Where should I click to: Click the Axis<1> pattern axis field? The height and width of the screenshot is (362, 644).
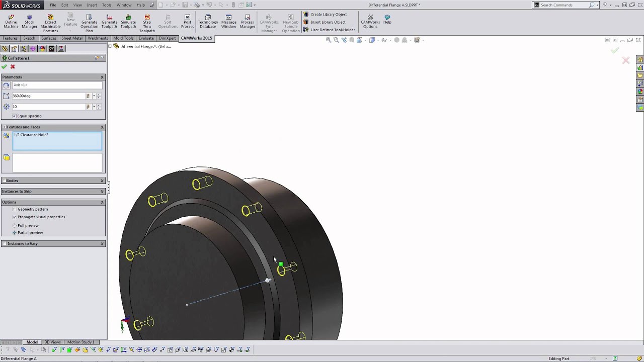(x=57, y=85)
